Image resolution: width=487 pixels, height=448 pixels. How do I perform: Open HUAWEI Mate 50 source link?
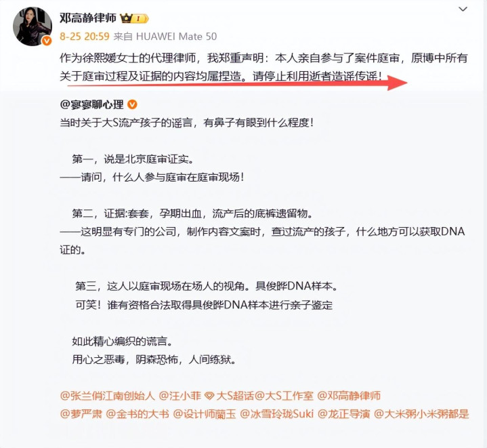click(176, 37)
